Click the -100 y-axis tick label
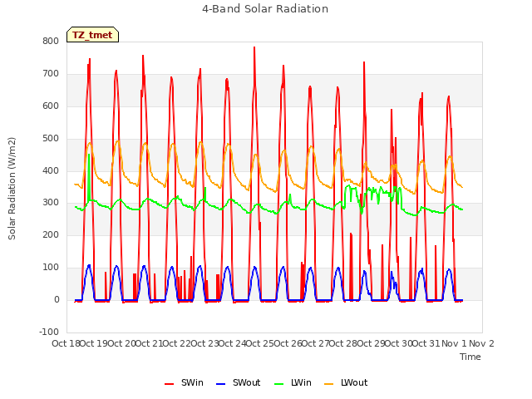Viewport: 532px width, 399px height. click(49, 332)
